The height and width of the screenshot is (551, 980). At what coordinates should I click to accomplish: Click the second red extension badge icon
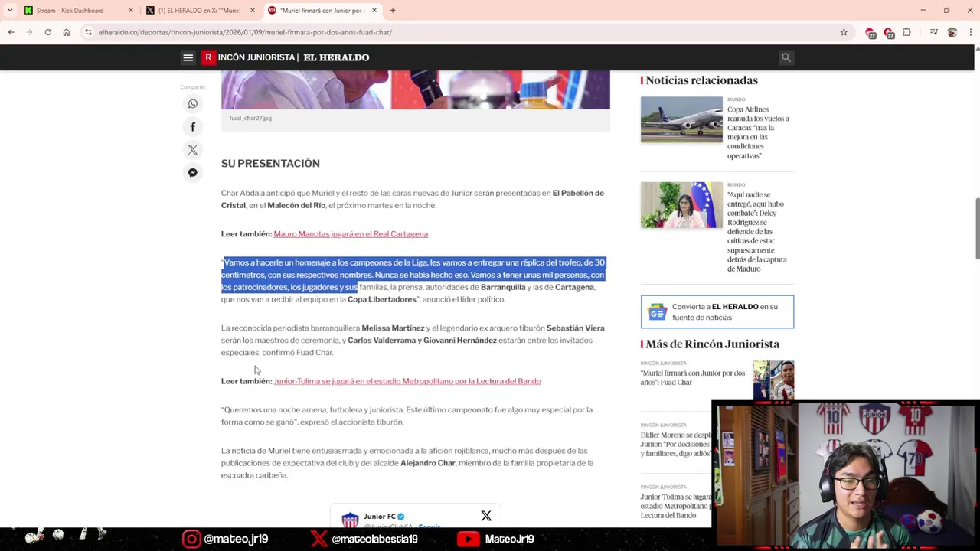pyautogui.click(x=889, y=32)
